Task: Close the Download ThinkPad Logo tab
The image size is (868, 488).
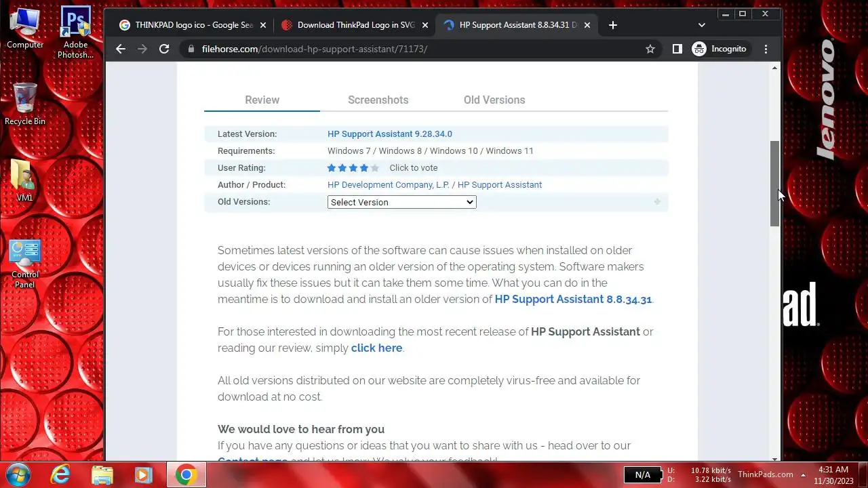Action: [x=425, y=25]
